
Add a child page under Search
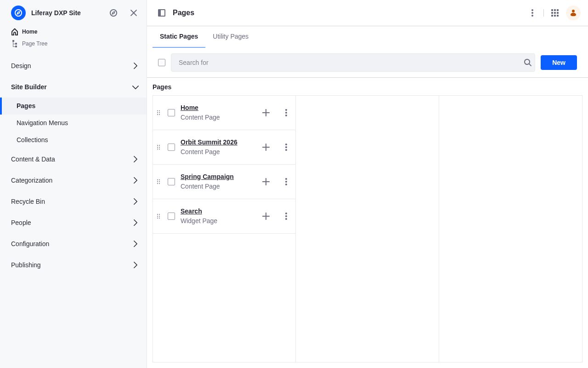[266, 216]
